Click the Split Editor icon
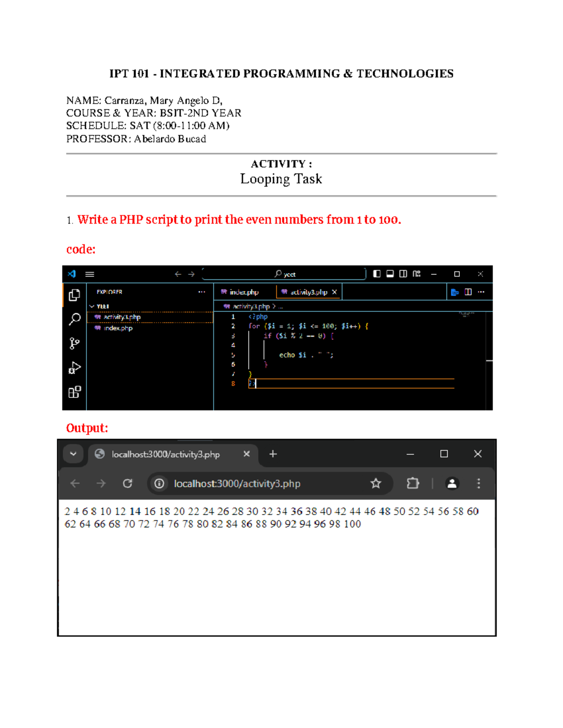Screen dimensions: 563x728 [x=467, y=291]
